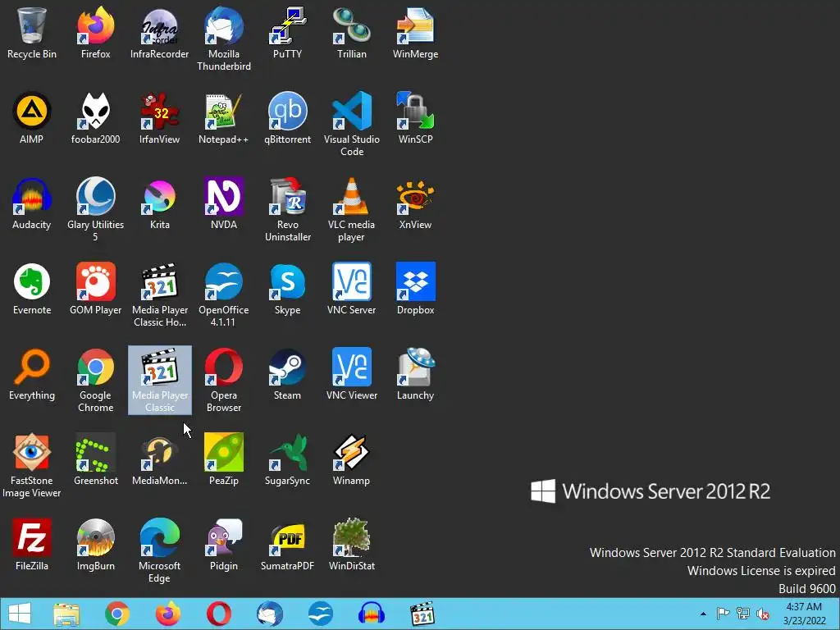
Task: Click the Microsoft Edge desktop icon
Action: [160, 550]
